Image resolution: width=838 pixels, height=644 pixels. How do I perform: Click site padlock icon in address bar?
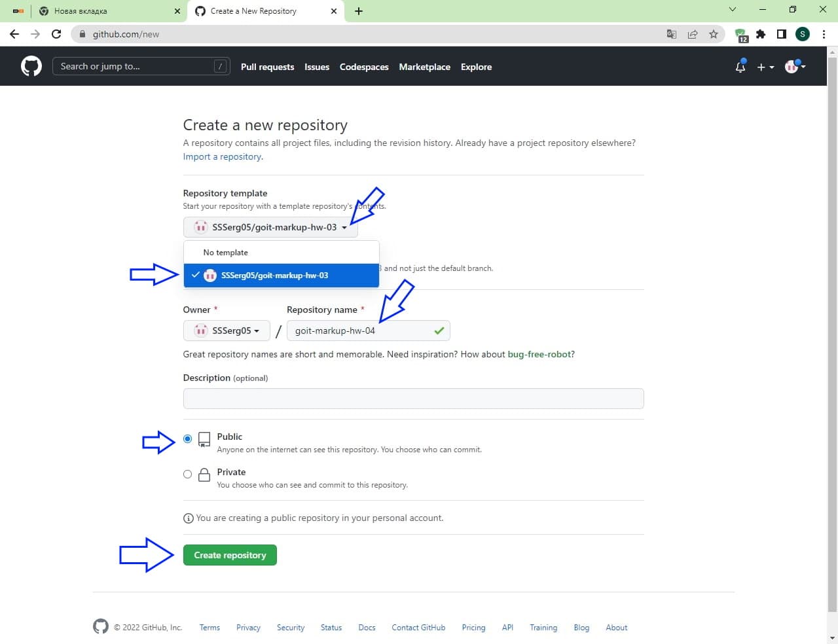click(x=82, y=34)
